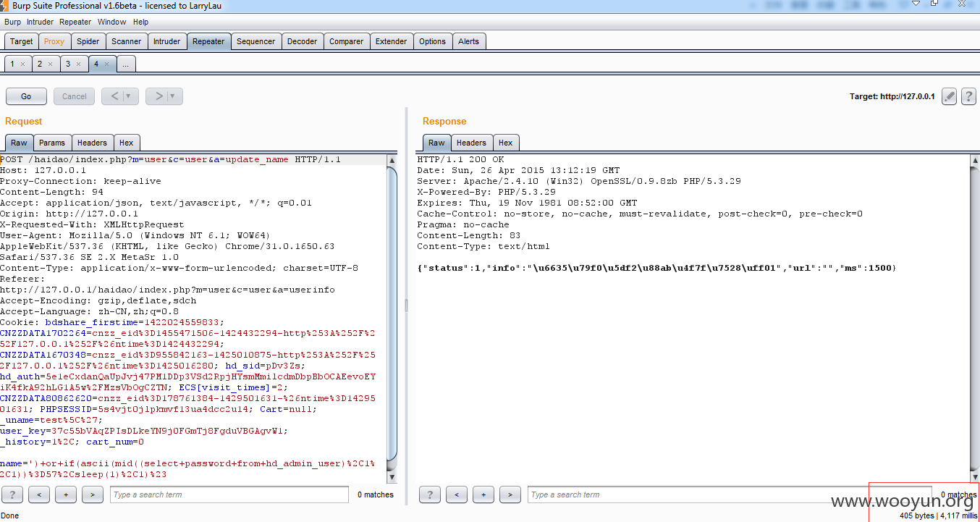This screenshot has height=522, width=980.
Task: Switch to the Extender tab
Action: 392,41
